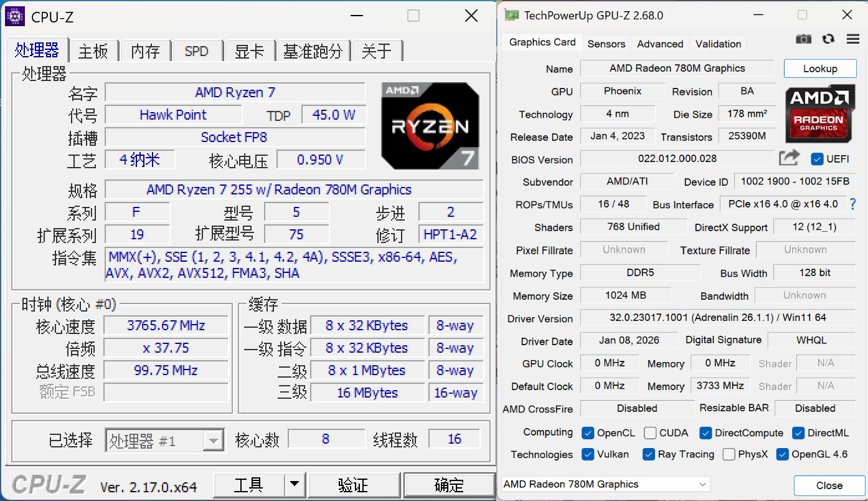Click Digital Signature value WHQL

click(x=812, y=340)
